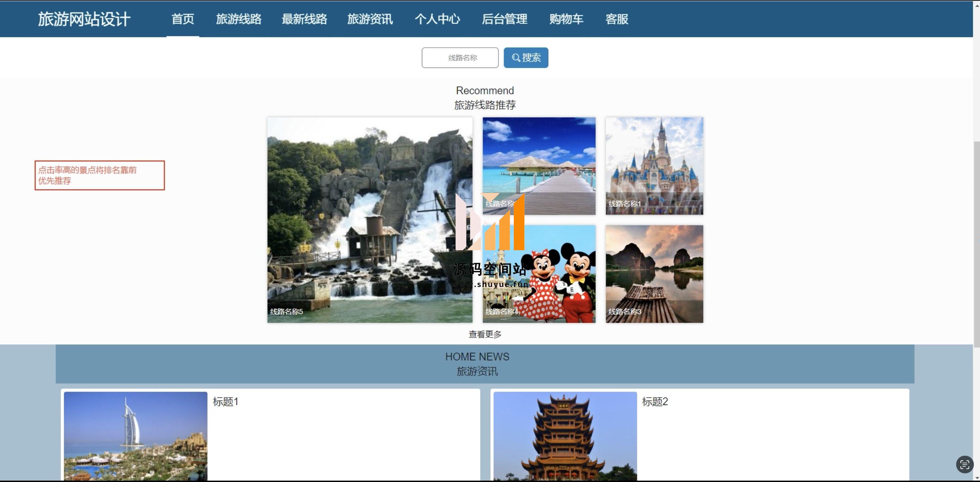Open the 首页 navigation tab
This screenshot has height=482, width=980.
point(183,19)
